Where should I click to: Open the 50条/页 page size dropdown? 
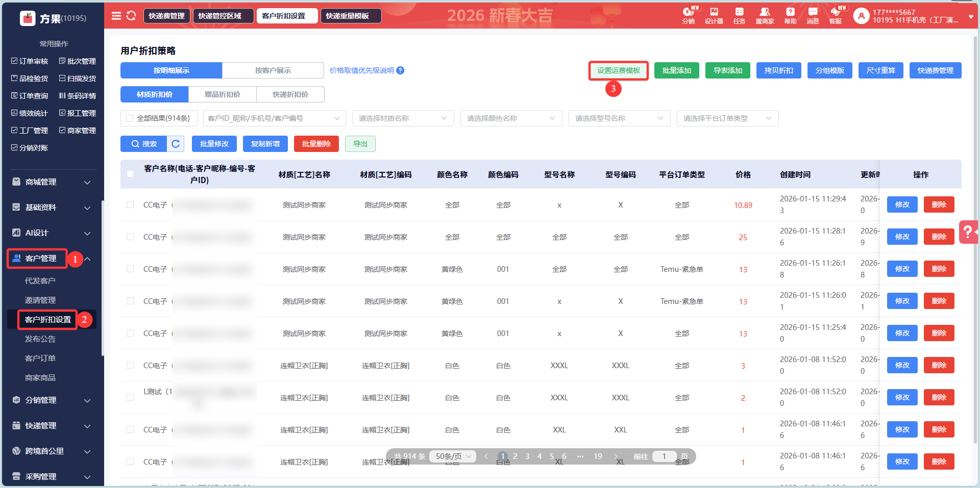[453, 456]
